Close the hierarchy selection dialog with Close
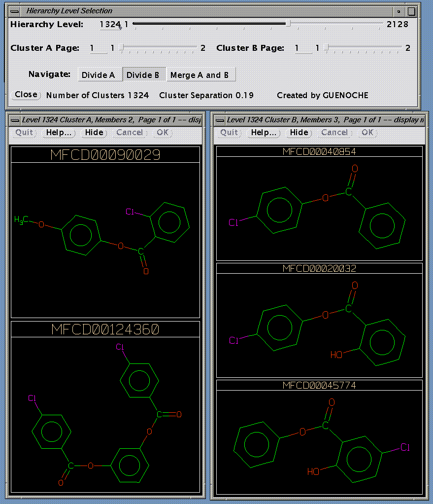Screen dimensions: 433x504 (26, 95)
